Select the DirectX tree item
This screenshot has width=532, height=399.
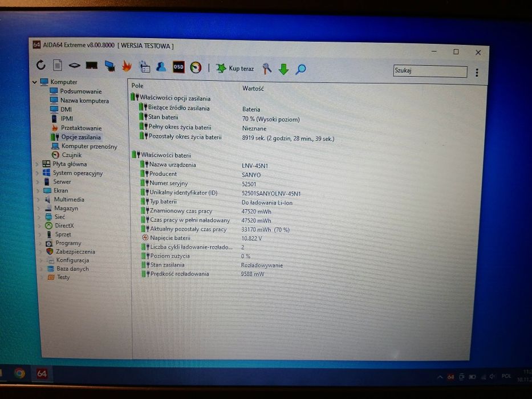(x=64, y=226)
